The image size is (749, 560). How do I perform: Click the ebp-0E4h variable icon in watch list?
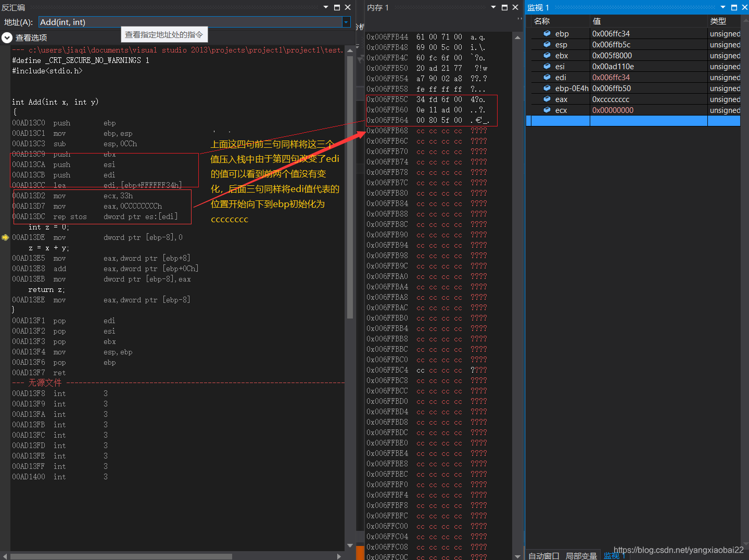coord(547,88)
